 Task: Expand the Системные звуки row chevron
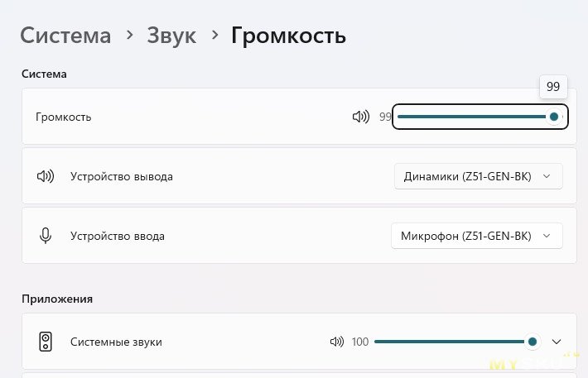point(557,342)
